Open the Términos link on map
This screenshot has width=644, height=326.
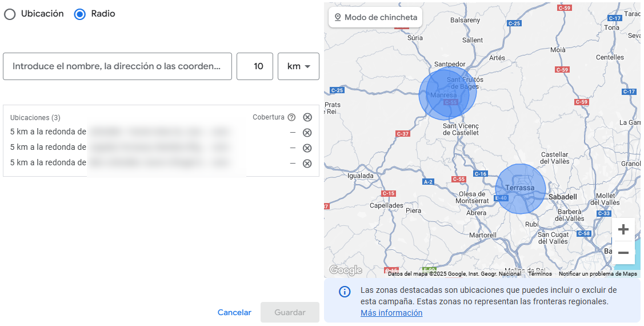[x=540, y=274]
